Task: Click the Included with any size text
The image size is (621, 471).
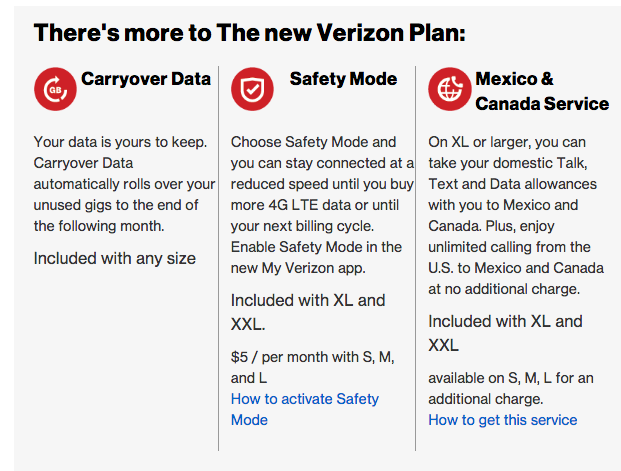Action: point(114,259)
